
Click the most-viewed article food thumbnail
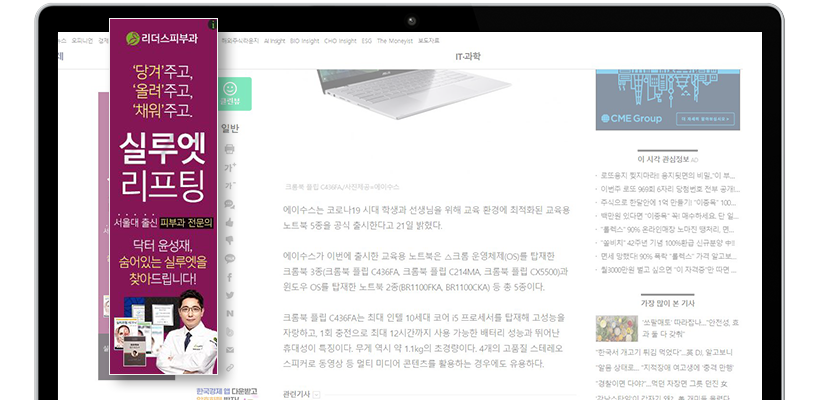click(x=617, y=328)
